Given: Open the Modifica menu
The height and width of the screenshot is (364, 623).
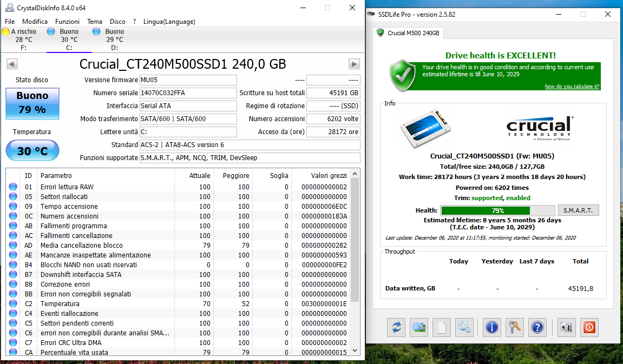Looking at the screenshot, I should (x=35, y=22).
